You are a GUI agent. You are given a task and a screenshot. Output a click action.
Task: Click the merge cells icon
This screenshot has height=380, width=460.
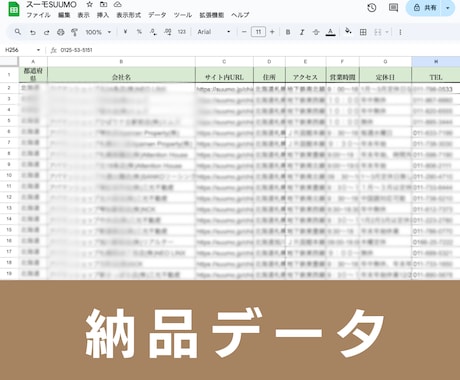tap(378, 32)
